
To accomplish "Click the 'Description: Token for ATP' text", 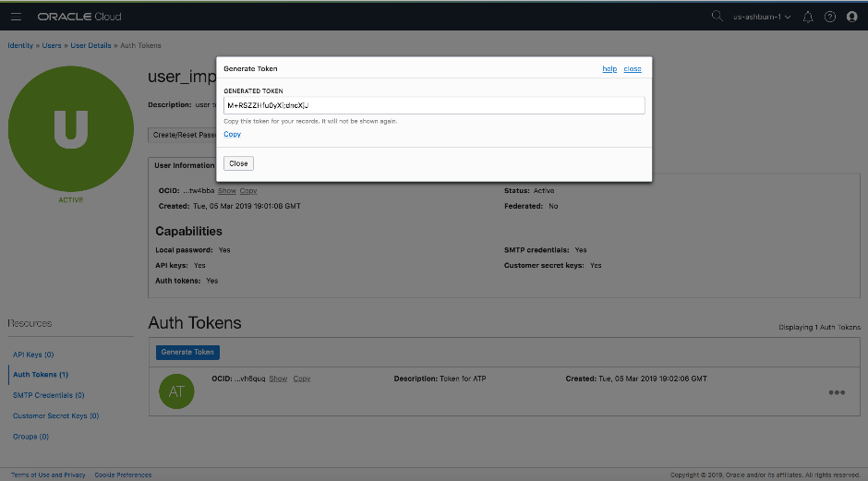I will click(440, 379).
